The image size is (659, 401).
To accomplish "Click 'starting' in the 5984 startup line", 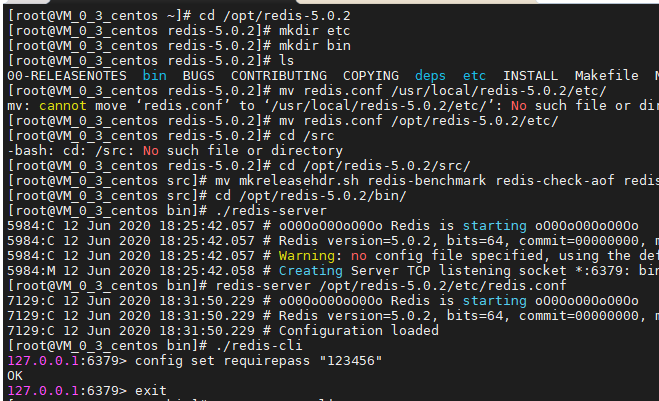I will click(x=494, y=226).
